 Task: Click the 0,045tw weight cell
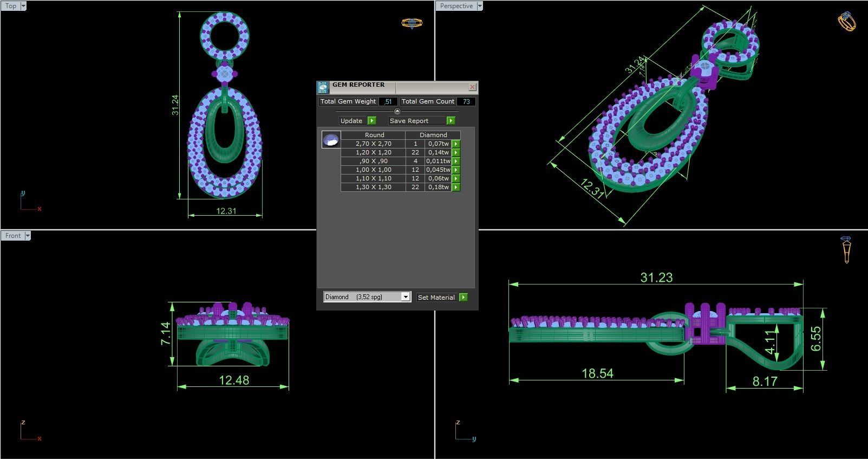[x=438, y=170]
